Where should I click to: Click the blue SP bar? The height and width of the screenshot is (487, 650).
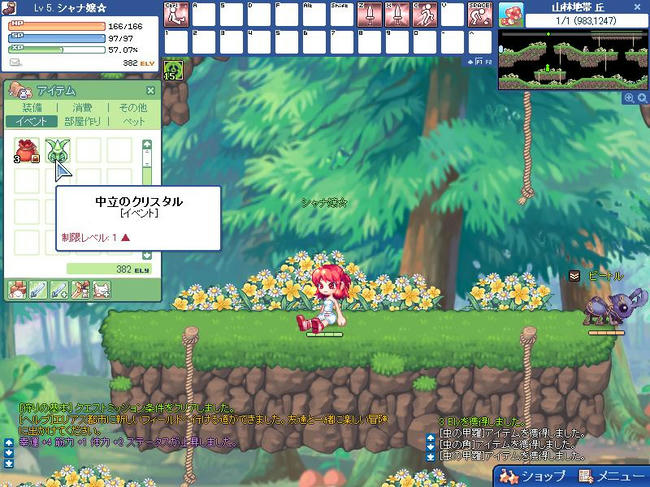[x=57, y=38]
